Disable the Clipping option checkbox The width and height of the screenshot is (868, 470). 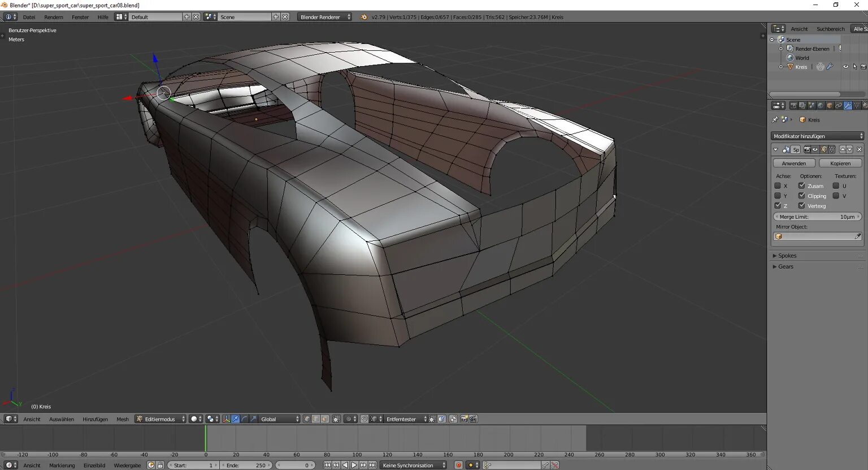tap(801, 196)
